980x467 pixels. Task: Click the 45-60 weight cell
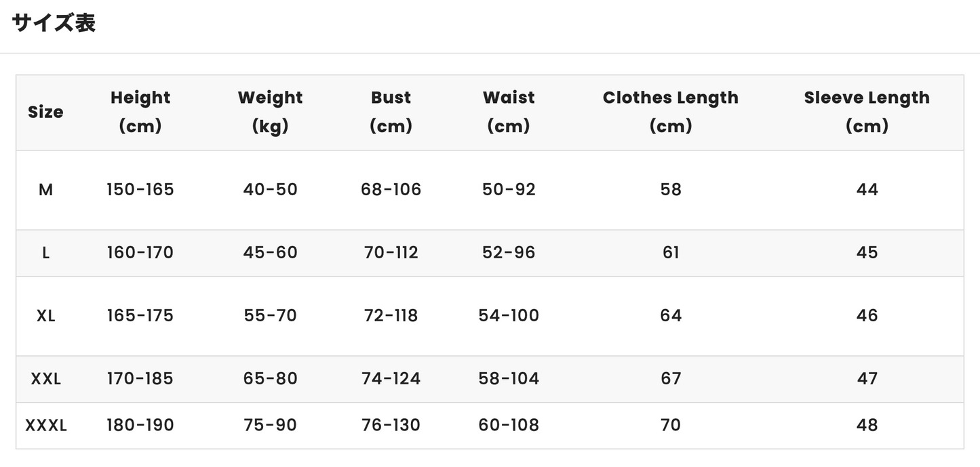[270, 253]
